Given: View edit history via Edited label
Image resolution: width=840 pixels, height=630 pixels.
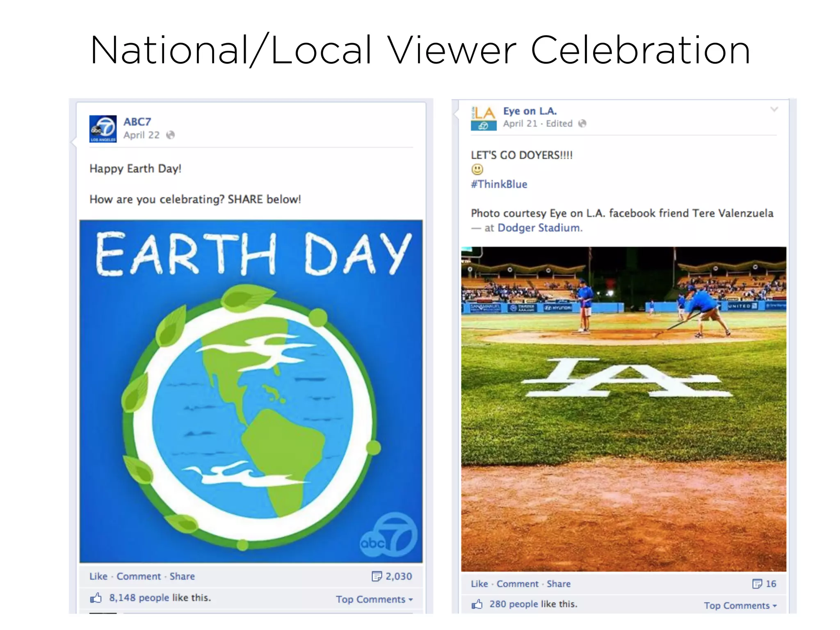Looking at the screenshot, I should pyautogui.click(x=559, y=123).
